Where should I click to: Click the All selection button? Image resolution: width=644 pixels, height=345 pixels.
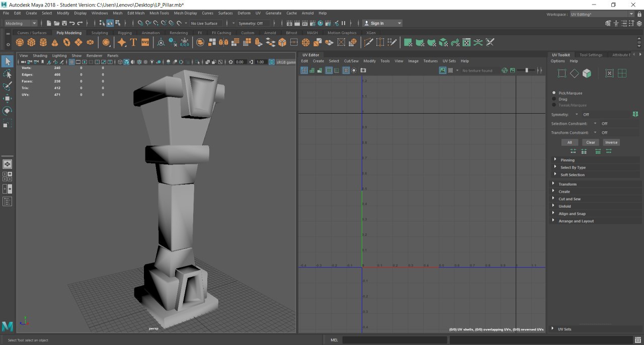[570, 142]
